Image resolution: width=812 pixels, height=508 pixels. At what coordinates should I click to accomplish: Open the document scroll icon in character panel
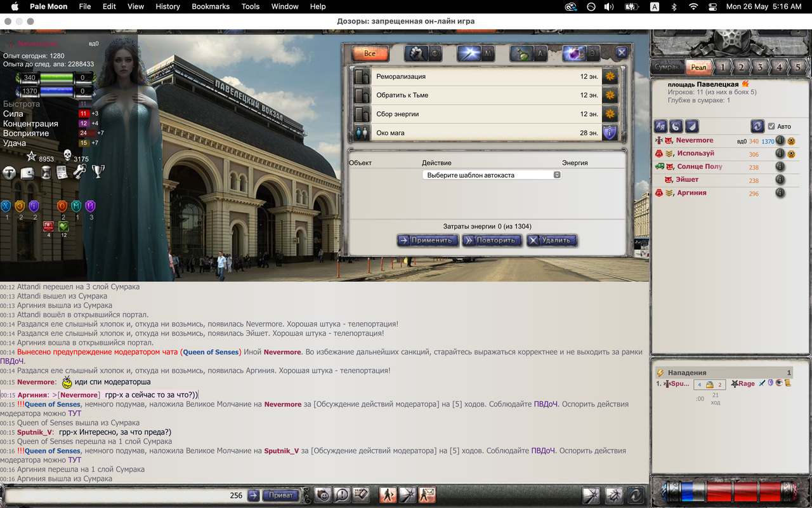point(62,172)
